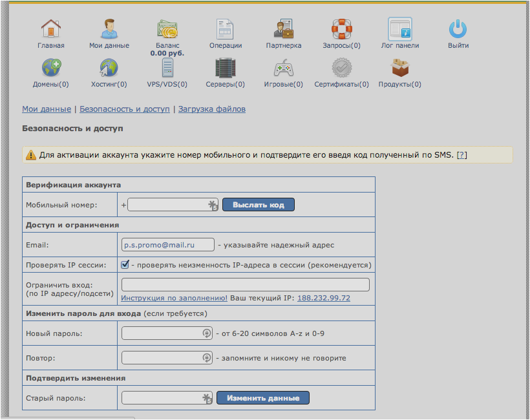Click the Баланс label text
The width and height of the screenshot is (530, 420).
tap(167, 45)
